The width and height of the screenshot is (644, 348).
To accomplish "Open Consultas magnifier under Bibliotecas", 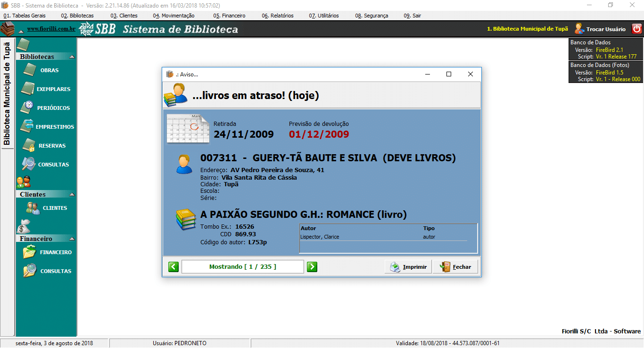I will 29,165.
